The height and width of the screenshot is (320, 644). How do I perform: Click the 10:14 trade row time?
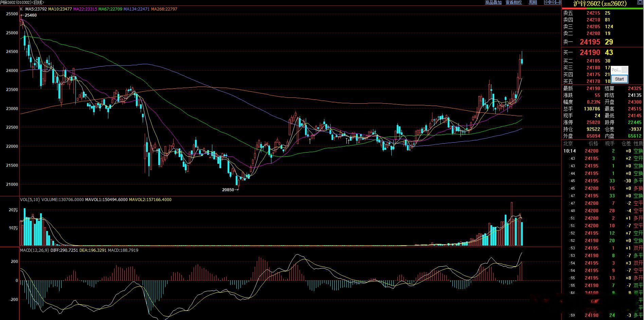click(570, 151)
